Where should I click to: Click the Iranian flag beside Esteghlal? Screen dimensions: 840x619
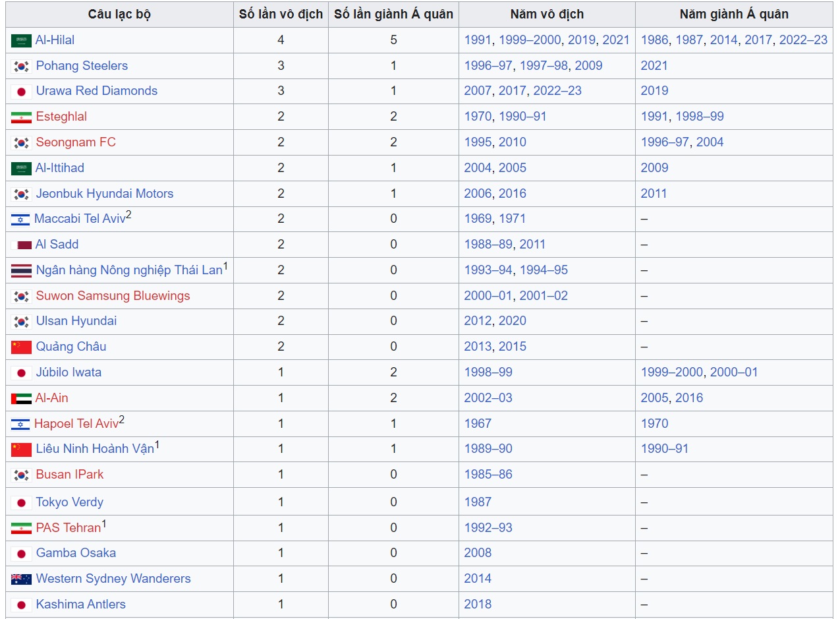pos(21,117)
